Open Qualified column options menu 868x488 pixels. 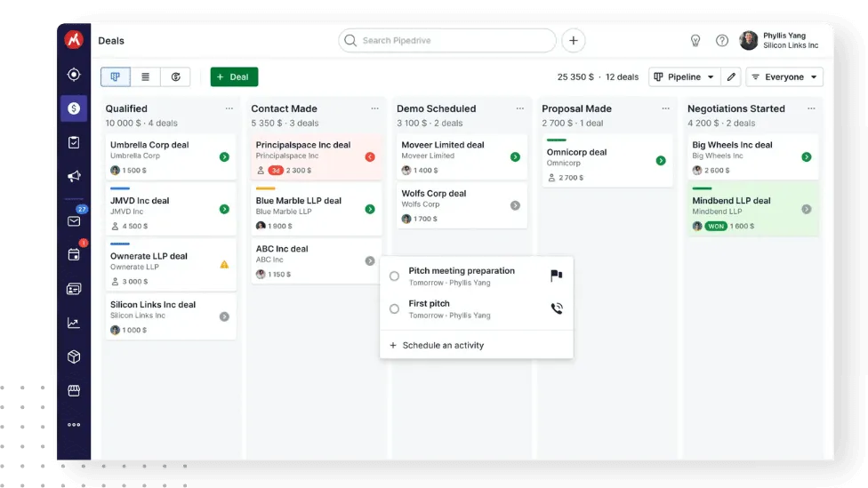coord(229,108)
